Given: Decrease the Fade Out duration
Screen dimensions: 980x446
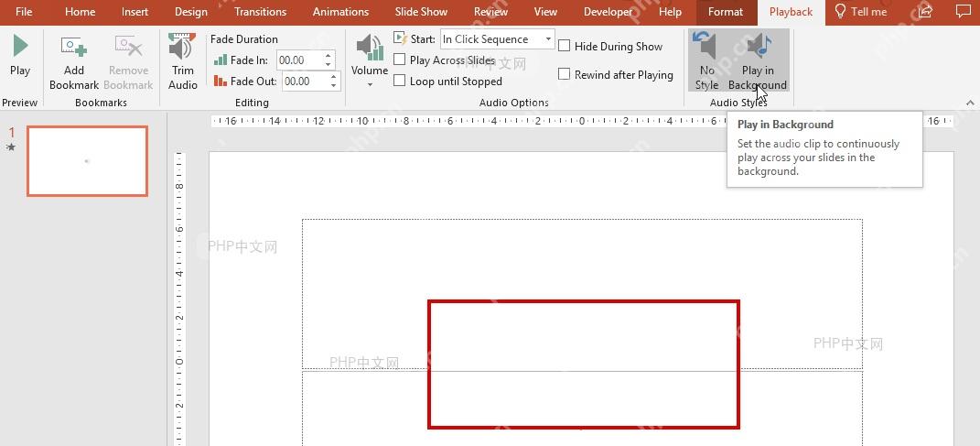Looking at the screenshot, I should pyautogui.click(x=334, y=86).
